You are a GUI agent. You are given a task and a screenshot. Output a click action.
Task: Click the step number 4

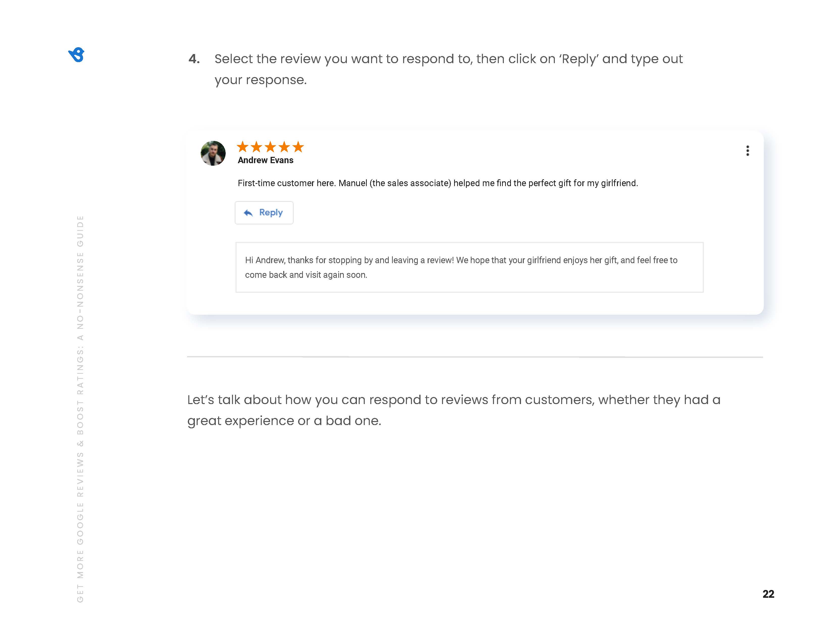tap(194, 59)
